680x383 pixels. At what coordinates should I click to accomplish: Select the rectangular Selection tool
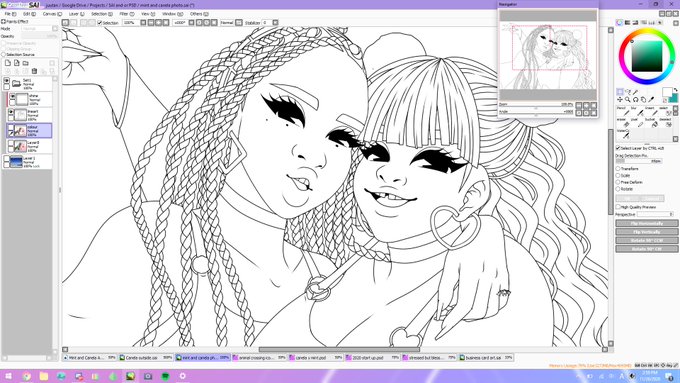click(620, 92)
